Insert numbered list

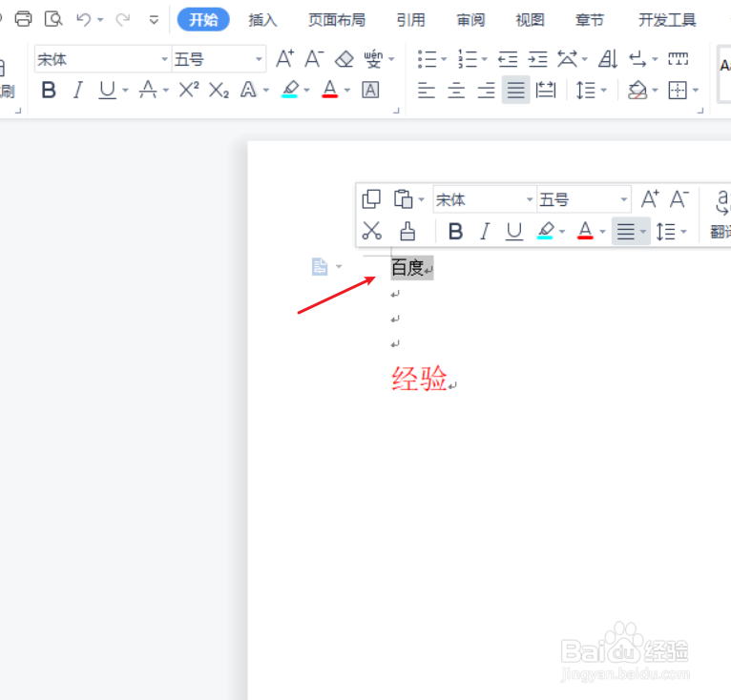pos(468,59)
